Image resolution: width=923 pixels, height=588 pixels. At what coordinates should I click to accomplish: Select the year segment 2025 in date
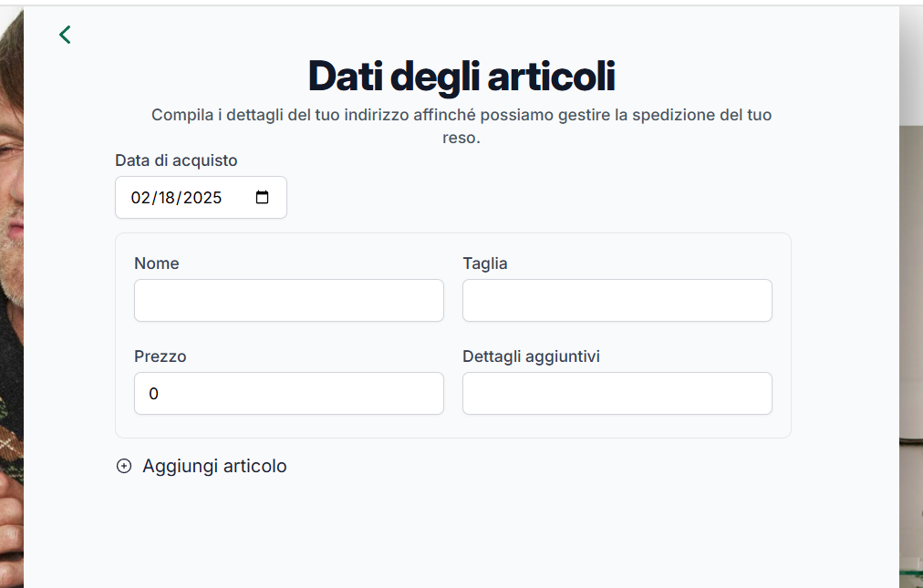click(202, 198)
